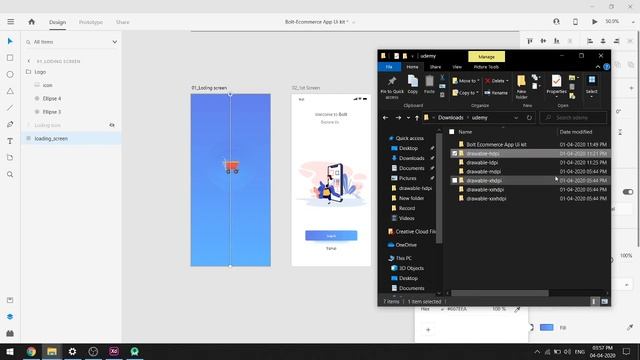Select the Pen tool in XD toolbar
Image resolution: width=640 pixels, height=360 pixels.
click(x=10, y=124)
